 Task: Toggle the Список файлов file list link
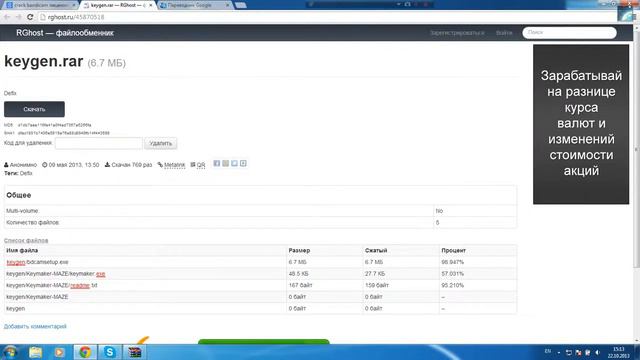click(x=26, y=240)
